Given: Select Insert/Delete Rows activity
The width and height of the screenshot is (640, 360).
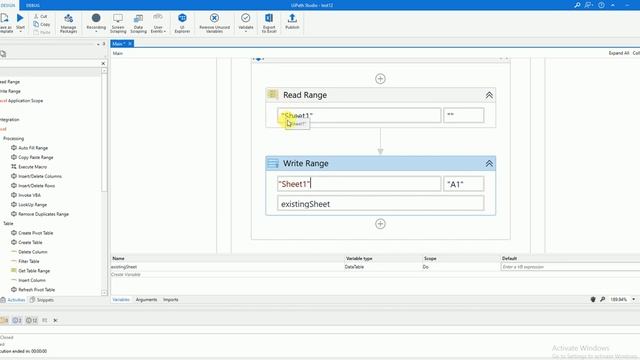Looking at the screenshot, I should click(33, 185).
